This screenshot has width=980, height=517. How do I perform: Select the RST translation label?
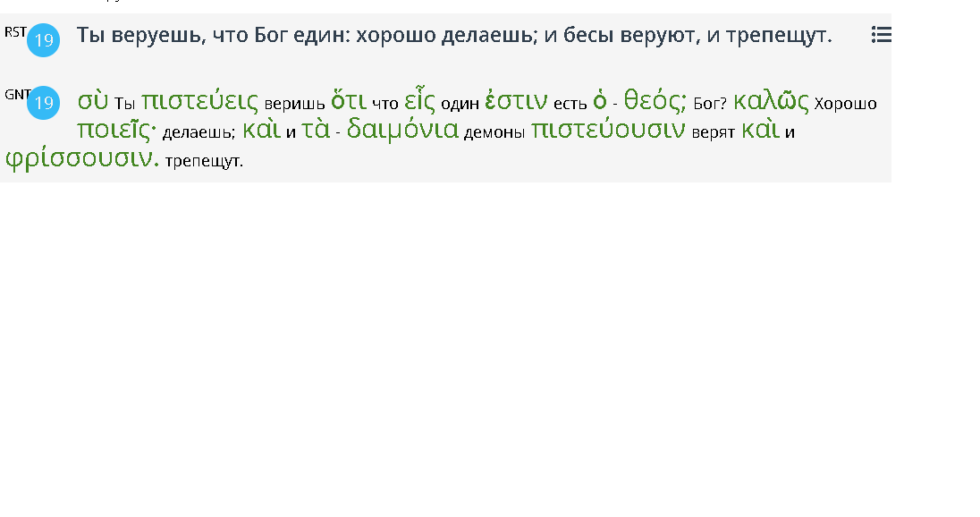coord(15,32)
